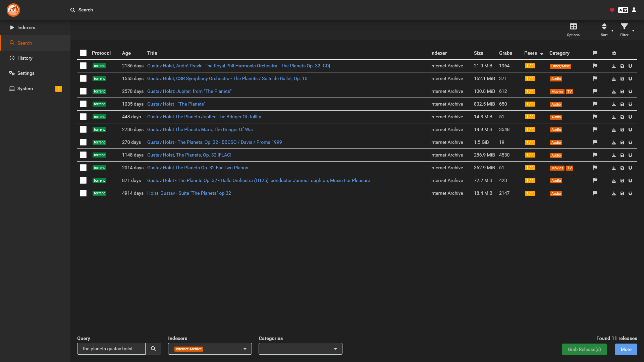Save the Jupiter Bringer Of Jollity release

tap(622, 117)
